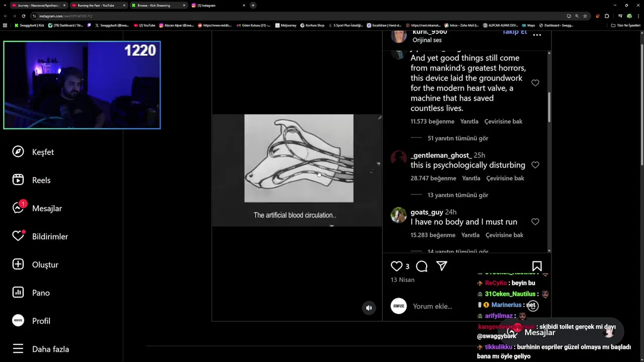The image size is (644, 362).
Task: Open the zoom magnifier in the address bar
Action: [577, 16]
